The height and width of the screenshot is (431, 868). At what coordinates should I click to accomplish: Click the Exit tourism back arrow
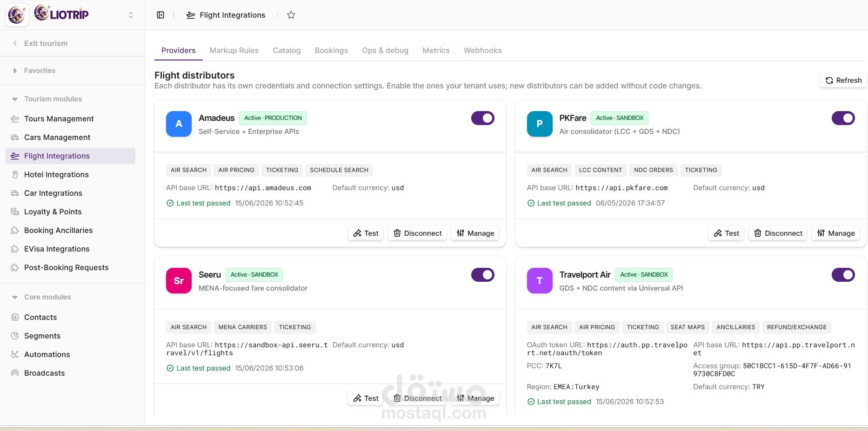pyautogui.click(x=15, y=43)
